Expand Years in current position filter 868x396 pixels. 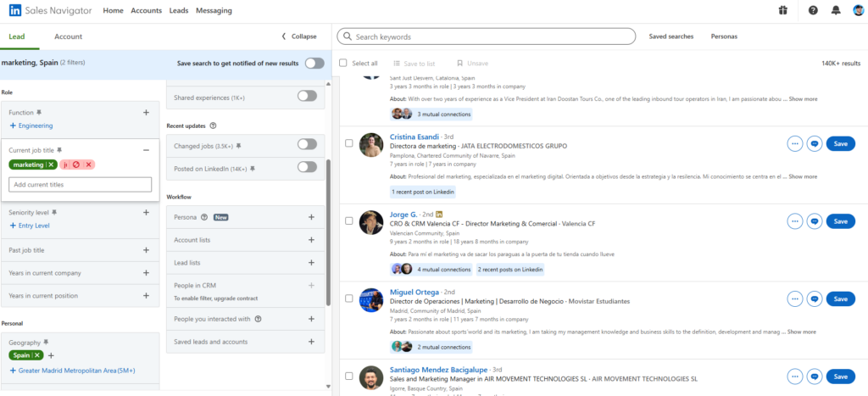click(146, 295)
